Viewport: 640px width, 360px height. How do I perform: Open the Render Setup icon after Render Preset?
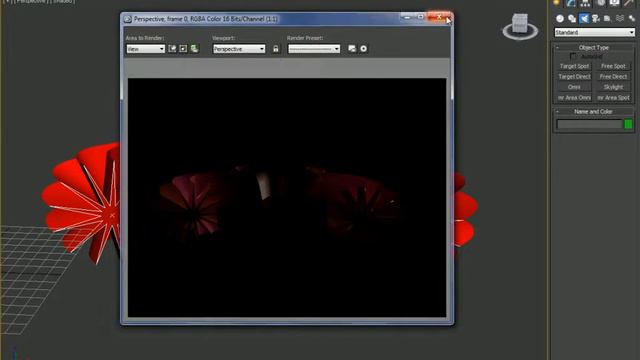[x=352, y=49]
